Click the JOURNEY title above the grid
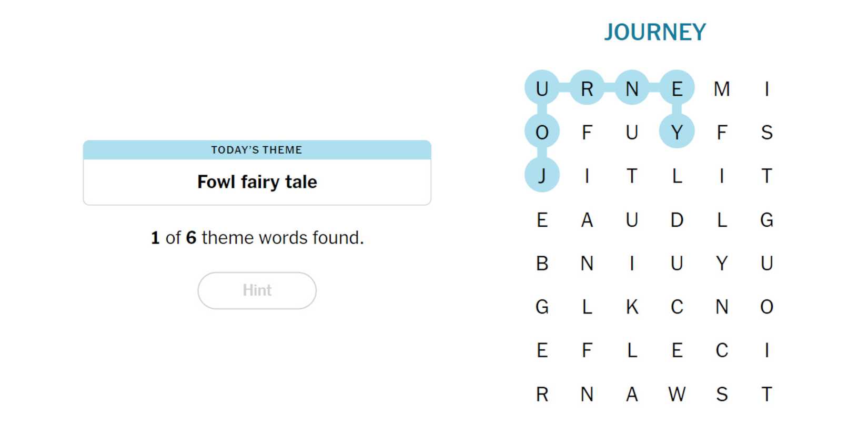This screenshot has width=868, height=434. coord(655,32)
